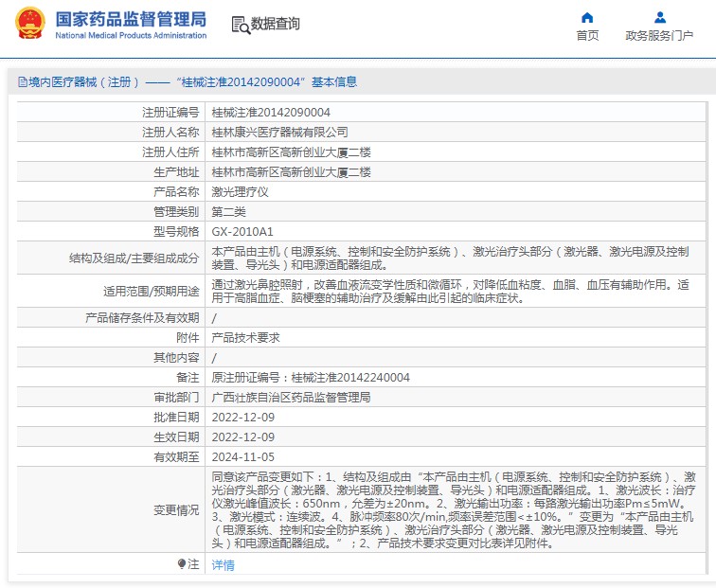Open the 详情 link
The width and height of the screenshot is (716, 588).
[x=223, y=564]
